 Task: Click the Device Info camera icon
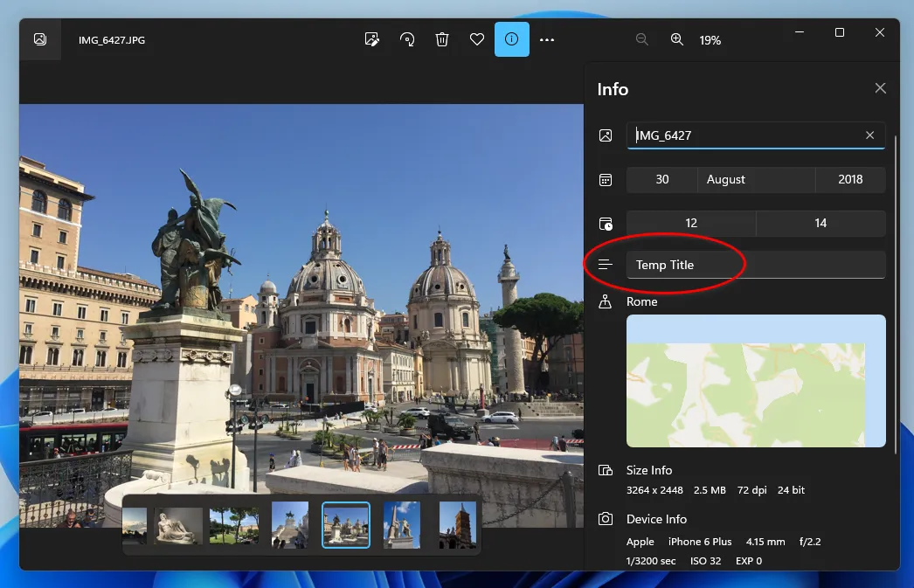[606, 519]
